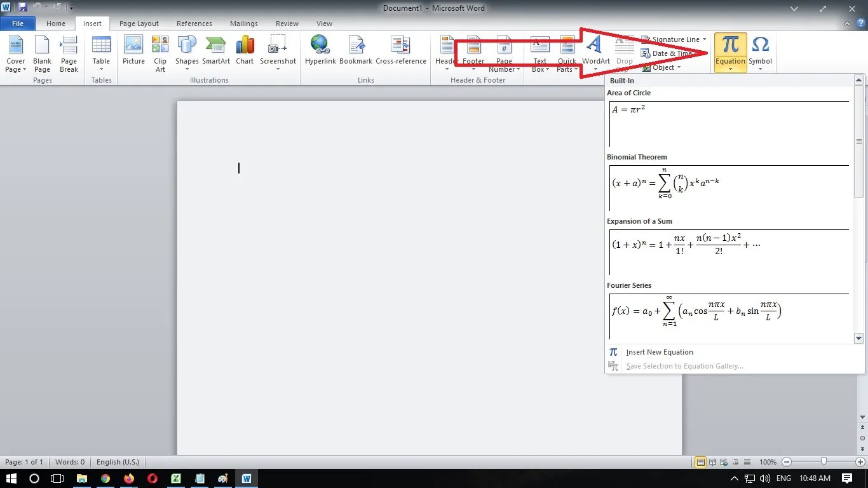Open the Clip Art pane
Viewport: 868px width, 488px height.
point(160,54)
